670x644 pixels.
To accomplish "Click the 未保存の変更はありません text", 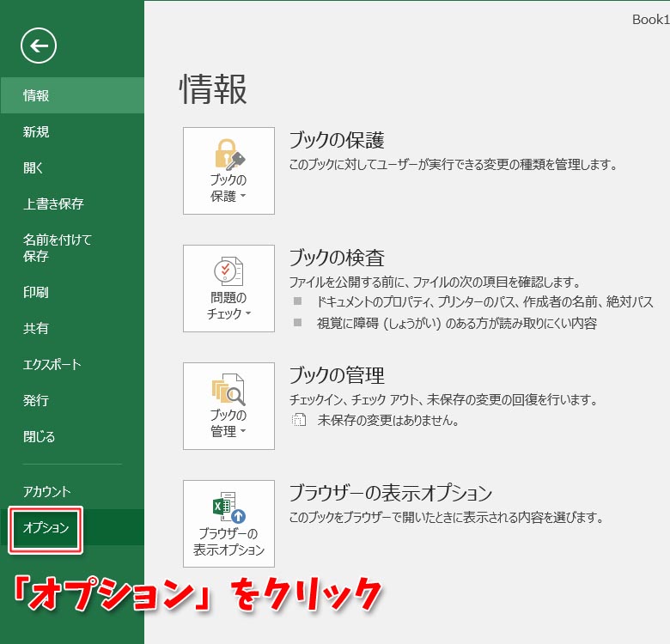I will click(x=388, y=420).
